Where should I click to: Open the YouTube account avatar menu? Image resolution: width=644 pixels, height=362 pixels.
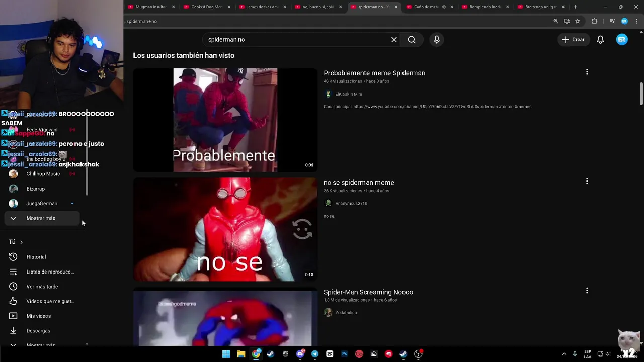[622, 40]
